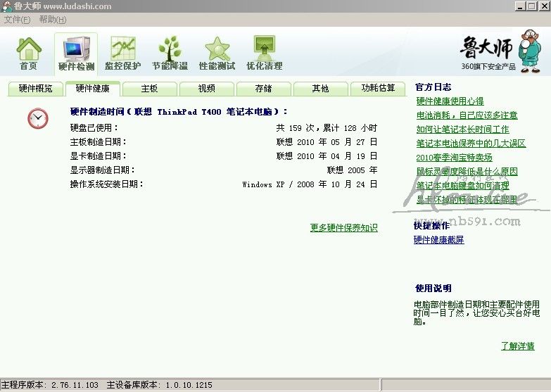This screenshot has width=551, height=392.
Task: Click value 联想 2005 年
Action: click(x=352, y=170)
